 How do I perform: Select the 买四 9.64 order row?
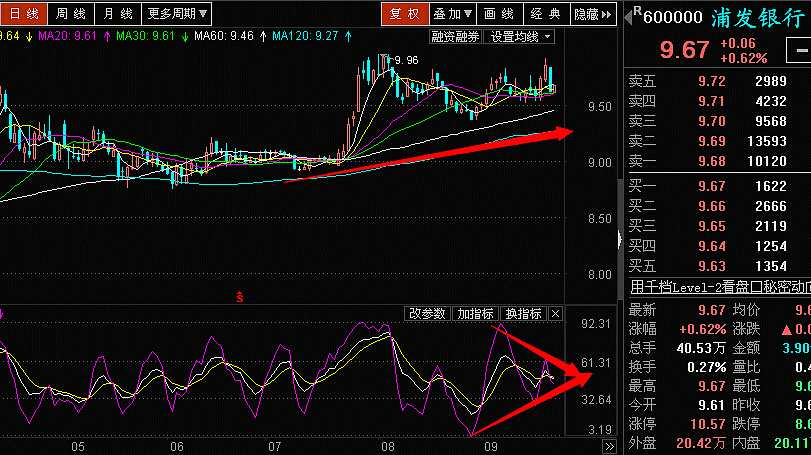tap(717, 246)
